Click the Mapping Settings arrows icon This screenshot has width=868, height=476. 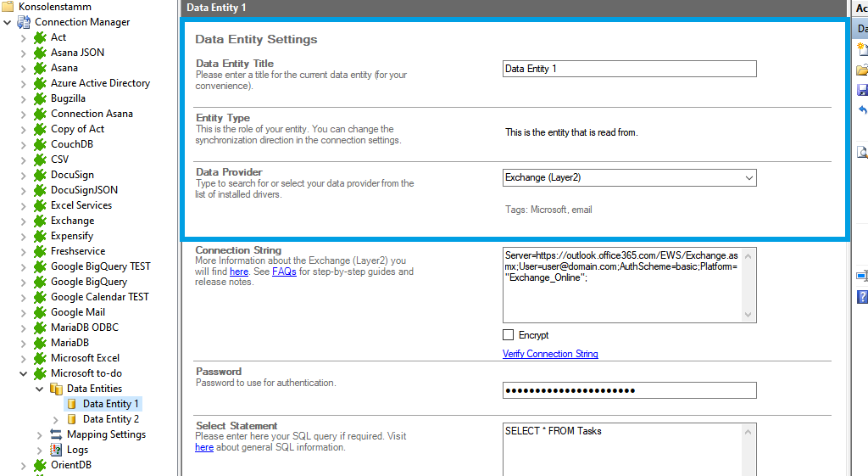(56, 434)
